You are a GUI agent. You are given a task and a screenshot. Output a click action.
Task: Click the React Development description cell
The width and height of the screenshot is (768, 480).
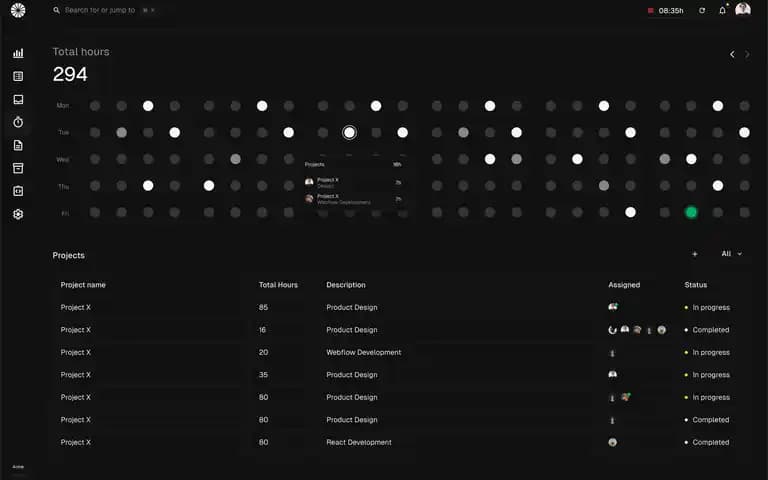(x=359, y=442)
